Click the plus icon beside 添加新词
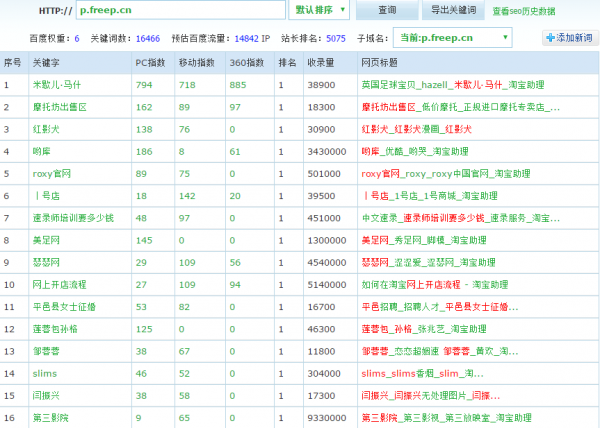Screen dimensions: 600x428 551,38
